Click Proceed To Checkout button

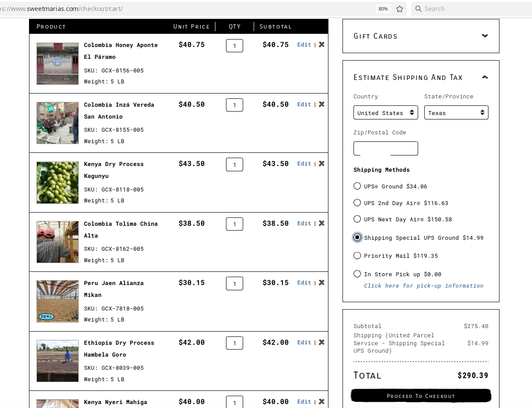pos(421,396)
